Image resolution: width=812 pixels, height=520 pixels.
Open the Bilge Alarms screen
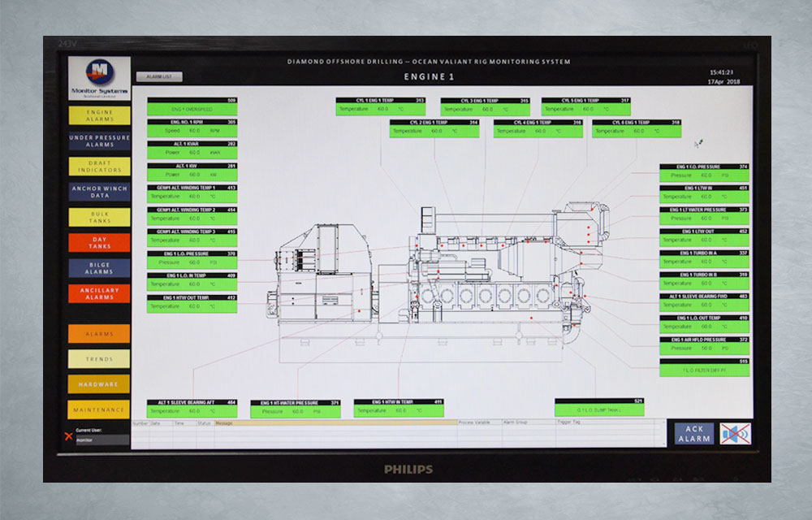click(x=100, y=267)
